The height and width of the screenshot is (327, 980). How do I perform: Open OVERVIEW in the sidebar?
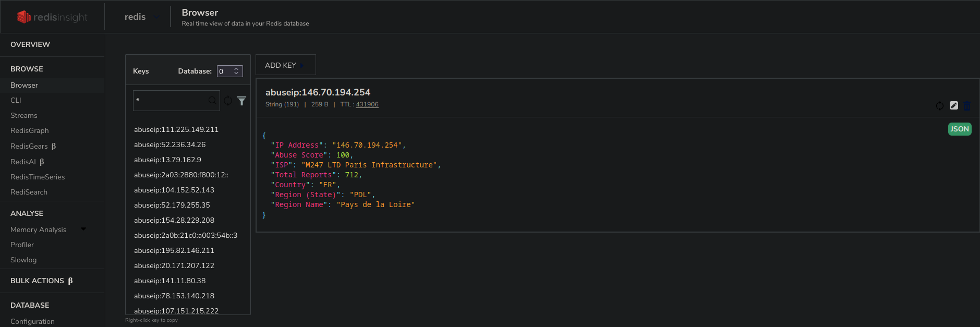30,44
